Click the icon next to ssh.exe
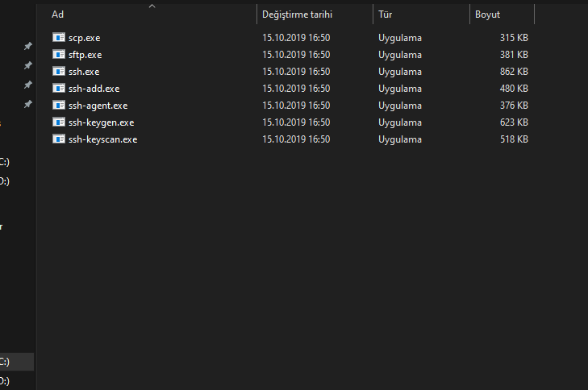This screenshot has width=588, height=390. [x=58, y=71]
